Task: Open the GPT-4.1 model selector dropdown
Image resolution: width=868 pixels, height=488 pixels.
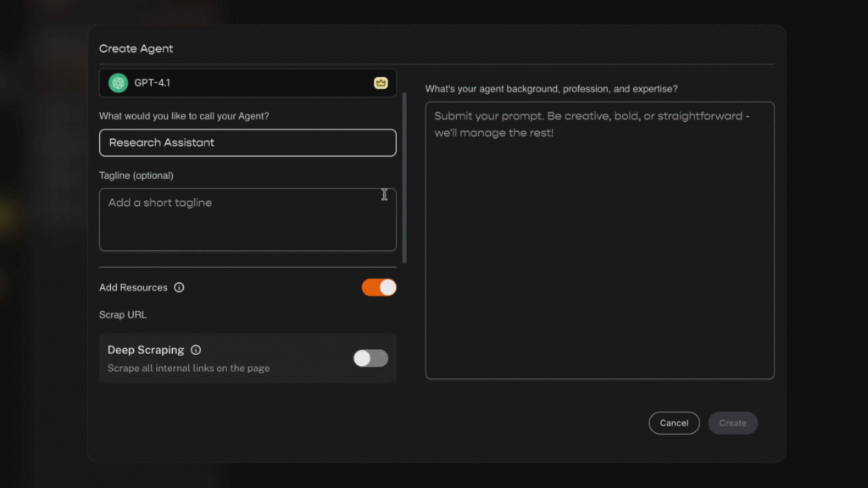Action: pyautogui.click(x=248, y=83)
